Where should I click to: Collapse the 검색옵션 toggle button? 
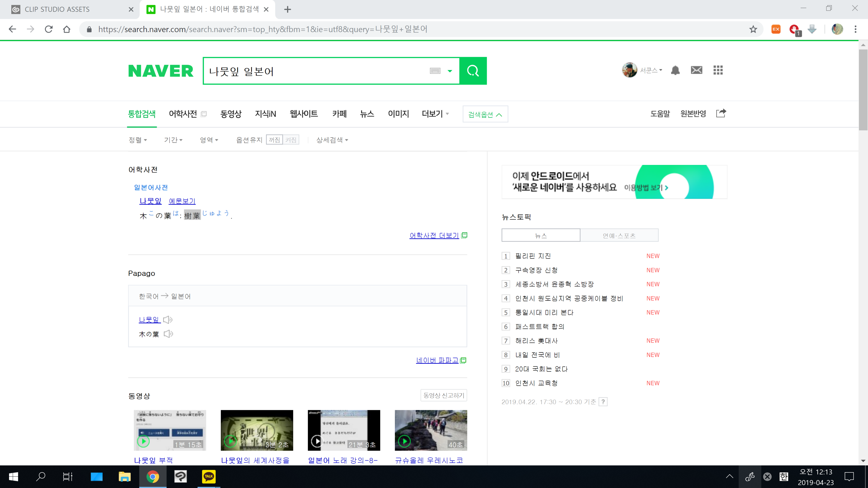485,114
